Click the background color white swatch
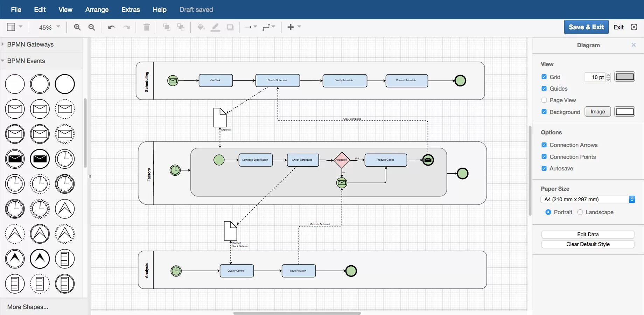644x315 pixels. [x=625, y=112]
